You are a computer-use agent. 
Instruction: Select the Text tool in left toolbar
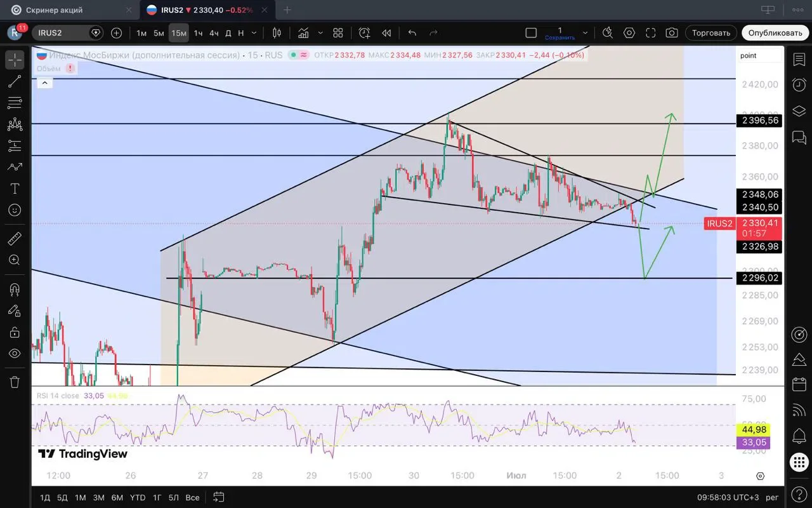pos(15,189)
